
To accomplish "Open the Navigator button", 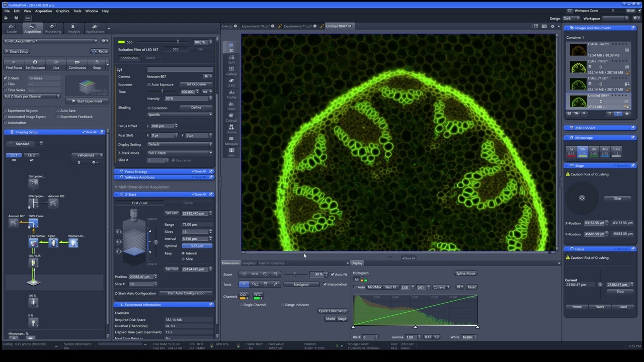I will (301, 285).
